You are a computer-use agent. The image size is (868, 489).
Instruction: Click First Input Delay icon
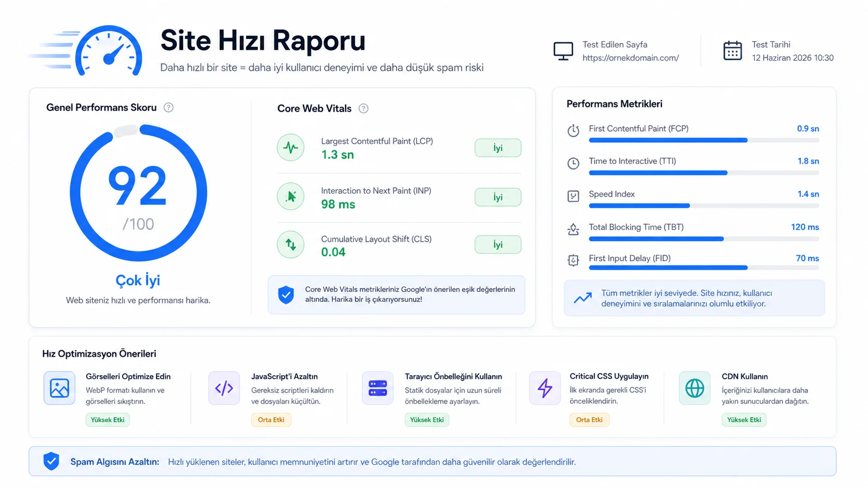tap(573, 260)
